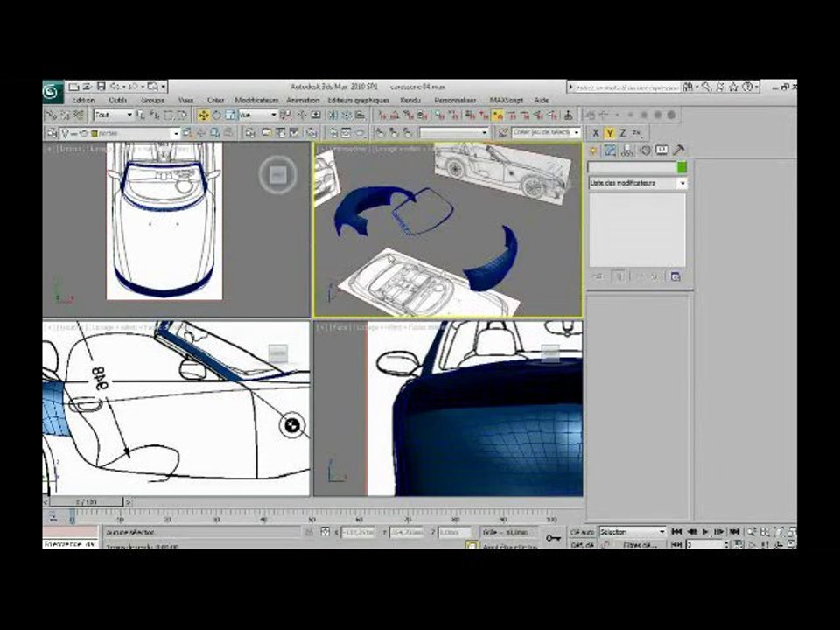Click the time slider 0 / 100 handle
The height and width of the screenshot is (630, 840).
coord(87,502)
